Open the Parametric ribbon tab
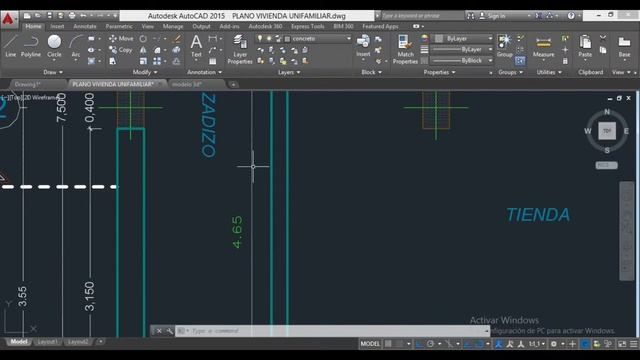 pyautogui.click(x=119, y=26)
